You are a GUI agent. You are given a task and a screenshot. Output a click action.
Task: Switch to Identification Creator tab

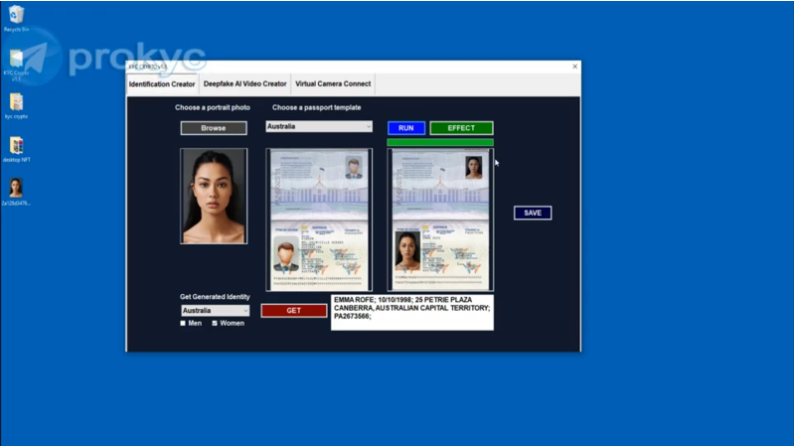162,84
